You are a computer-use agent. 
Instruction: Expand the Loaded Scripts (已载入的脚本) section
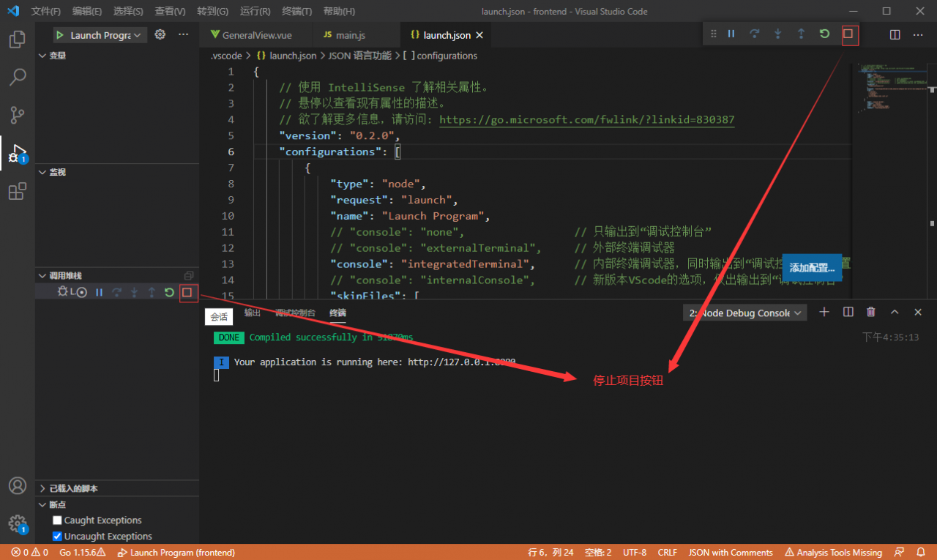click(117, 488)
